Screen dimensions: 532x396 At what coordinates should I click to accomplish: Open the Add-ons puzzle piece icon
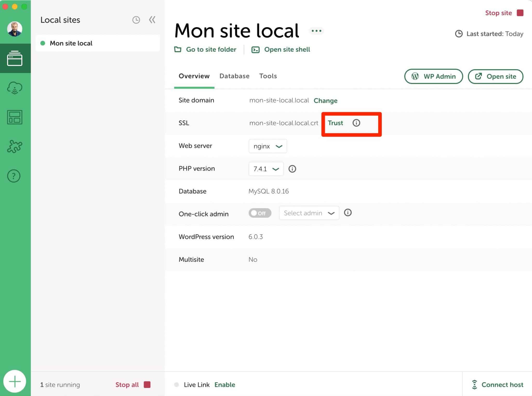(x=15, y=146)
